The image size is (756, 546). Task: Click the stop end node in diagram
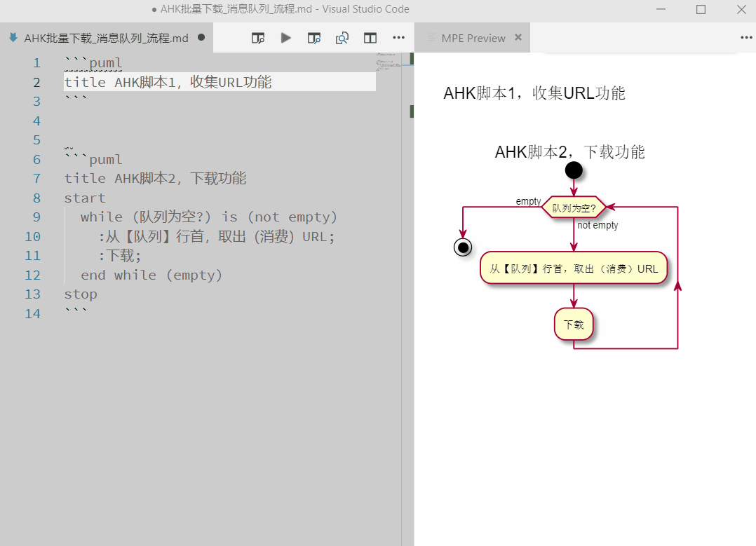pyautogui.click(x=463, y=247)
